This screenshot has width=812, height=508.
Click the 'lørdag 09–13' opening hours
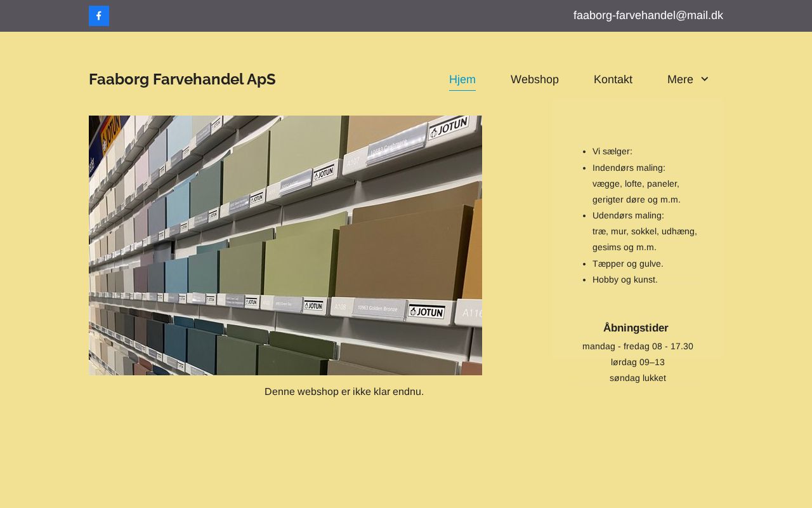[638, 362]
